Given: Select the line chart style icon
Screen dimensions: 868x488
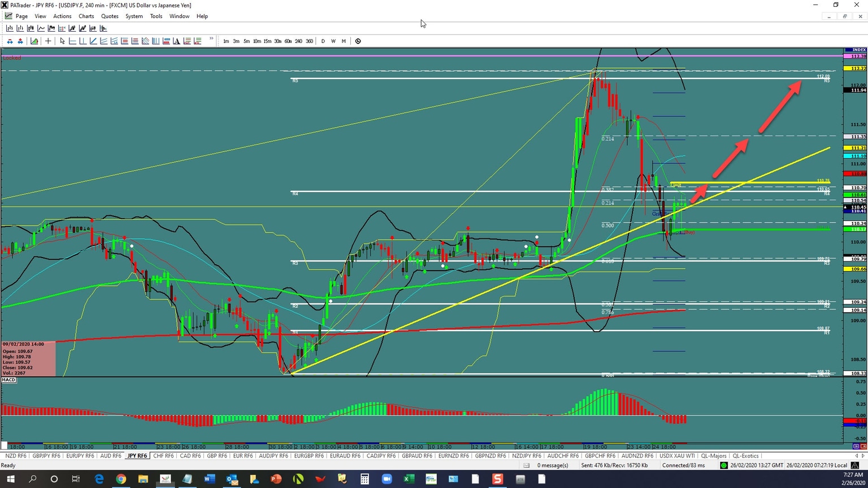Looking at the screenshot, I should [x=41, y=28].
